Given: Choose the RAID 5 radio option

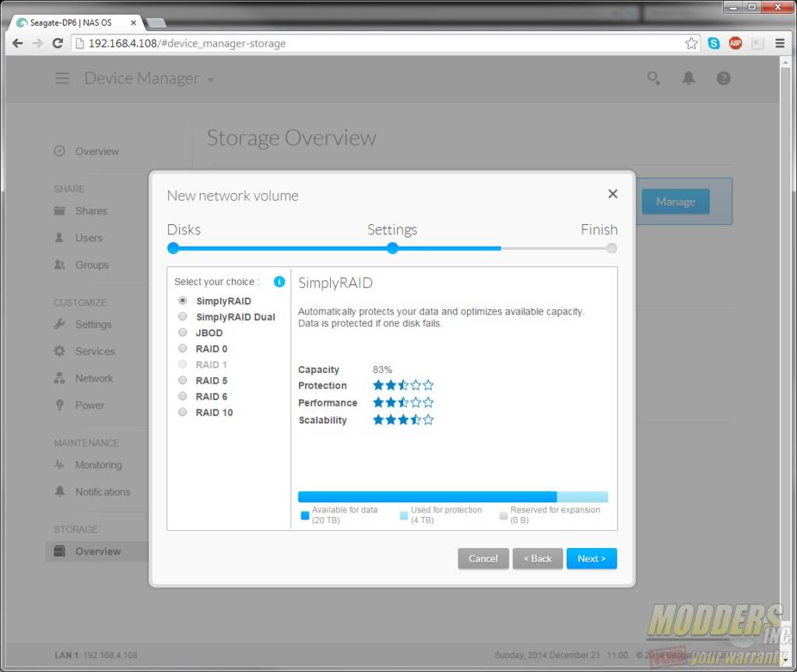Looking at the screenshot, I should coord(182,380).
